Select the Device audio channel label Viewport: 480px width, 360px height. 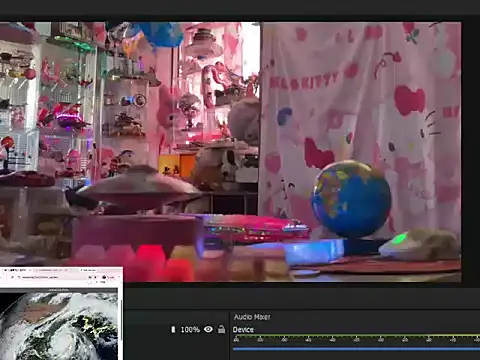(x=243, y=330)
